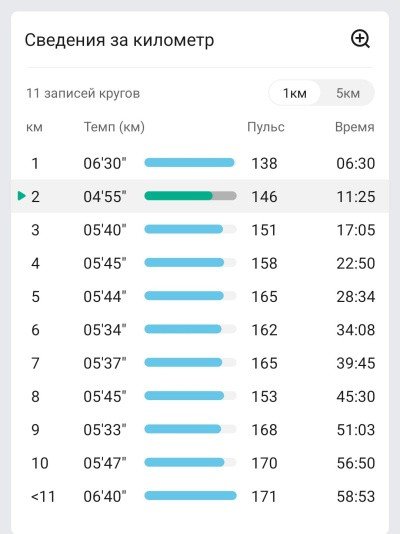Select the kilometer 4 row at 22:50

click(x=200, y=263)
